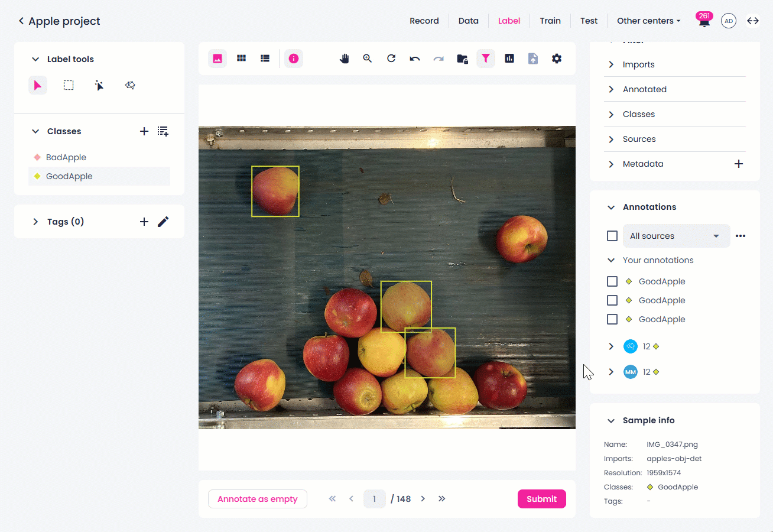773x532 pixels.
Task: Edit tags with the pencil icon
Action: click(163, 222)
